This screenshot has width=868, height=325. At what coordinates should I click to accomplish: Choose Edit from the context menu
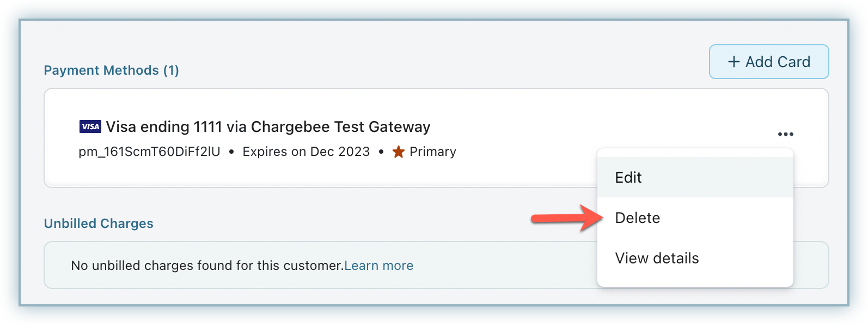[628, 178]
